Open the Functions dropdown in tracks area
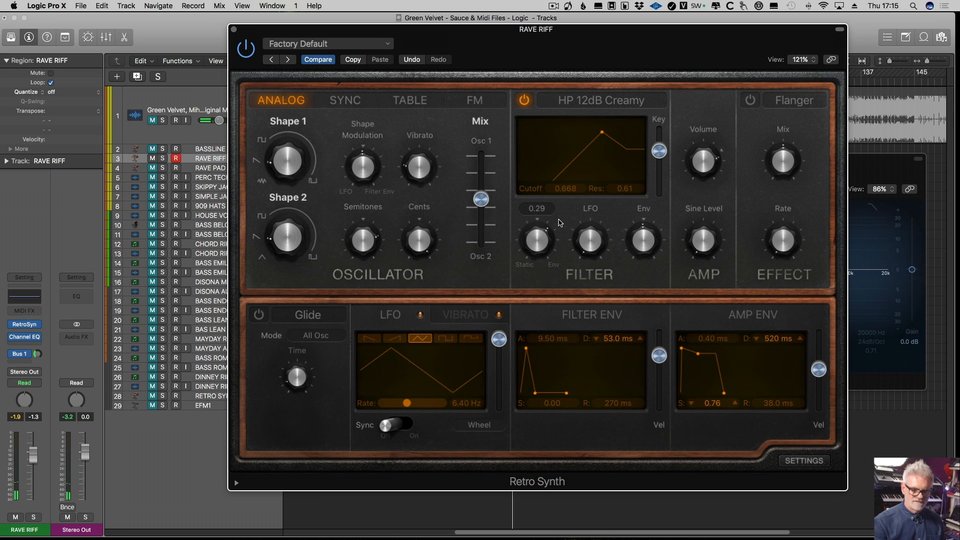960x540 pixels. pos(181,61)
